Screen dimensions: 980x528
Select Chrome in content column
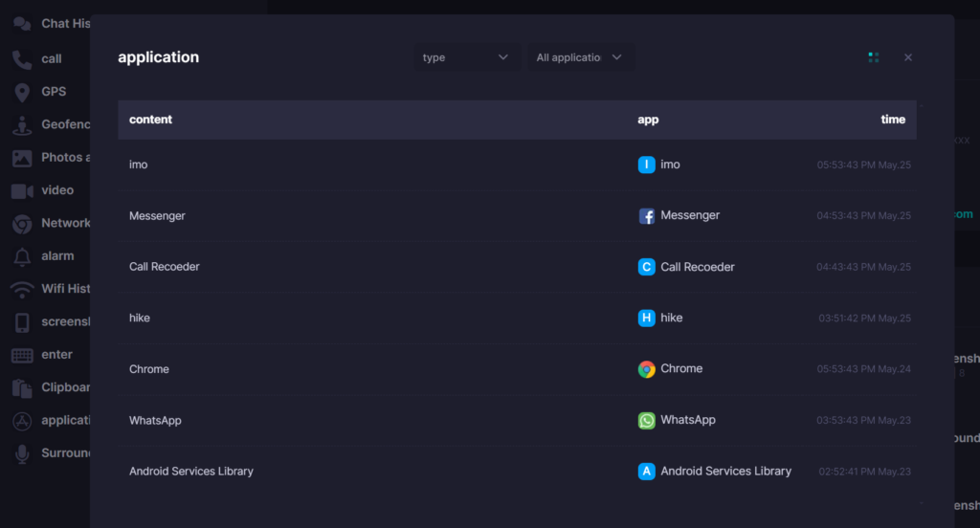[x=148, y=369]
